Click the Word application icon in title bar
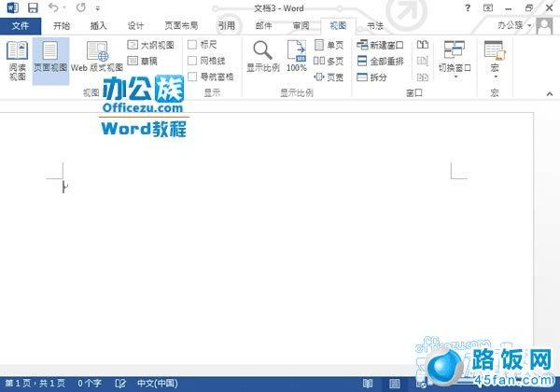Screen dimensions: 560x392 [12, 7]
